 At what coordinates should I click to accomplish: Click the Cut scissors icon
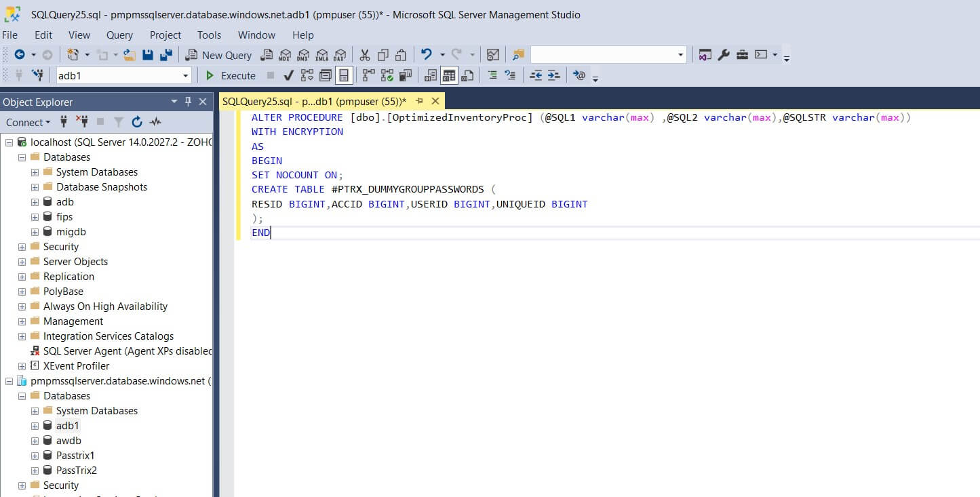pyautogui.click(x=365, y=55)
